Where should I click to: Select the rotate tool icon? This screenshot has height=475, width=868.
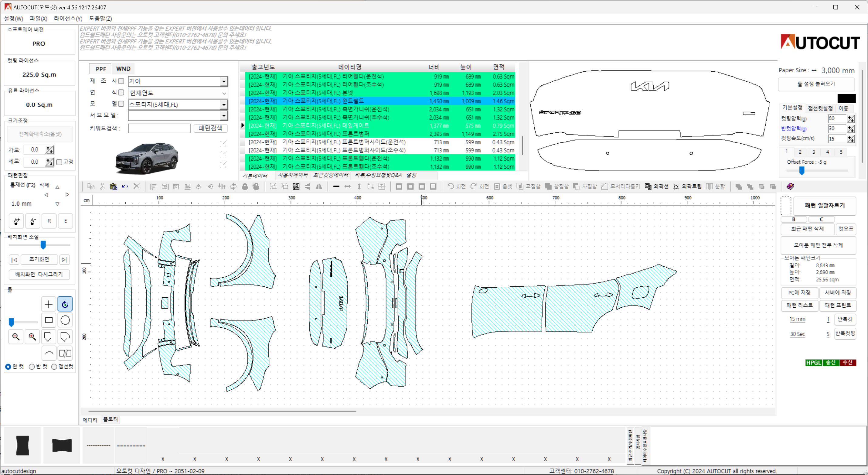click(x=65, y=304)
